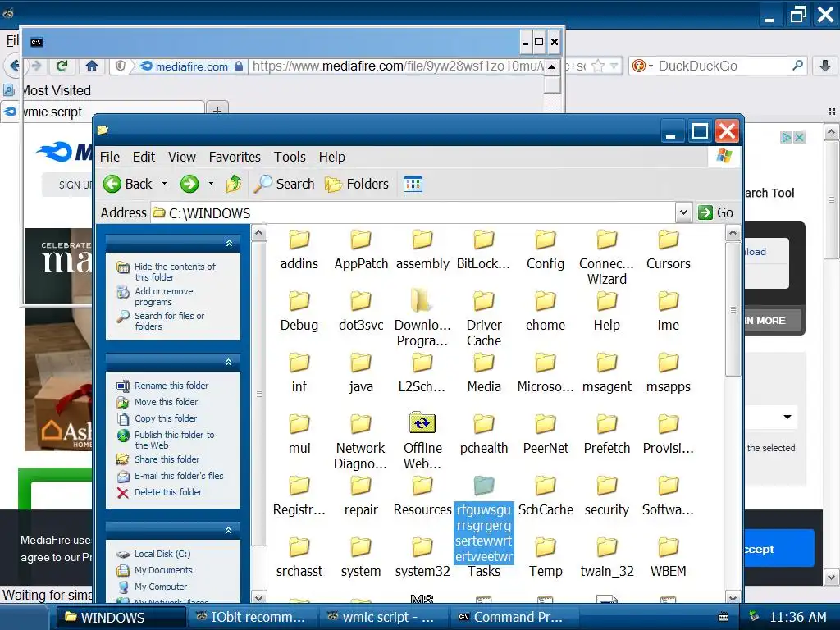Viewport: 840px width, 630px height.
Task: Open the Forward history dropdown arrow
Action: tap(211, 184)
